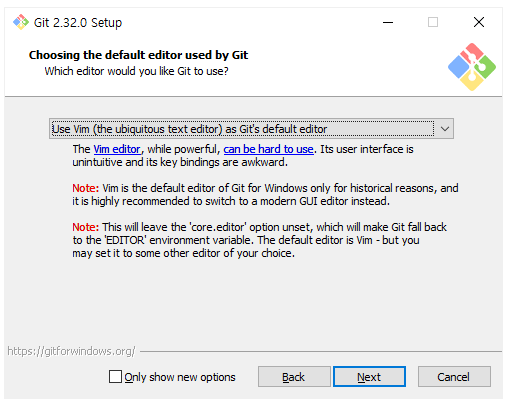The height and width of the screenshot is (405, 510).
Task: Select the 'Use Vim' editor combo box
Action: tap(251, 129)
